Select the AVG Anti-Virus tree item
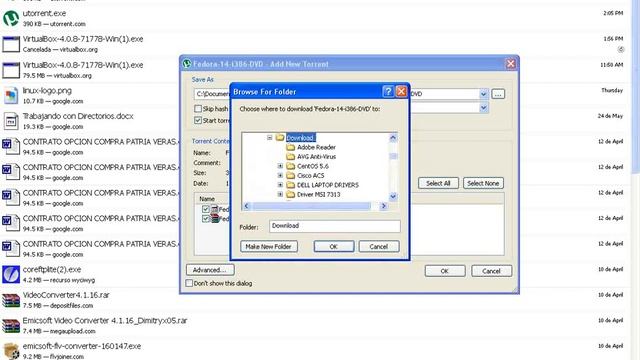Viewport: 640px width, 360px height. click(316, 156)
